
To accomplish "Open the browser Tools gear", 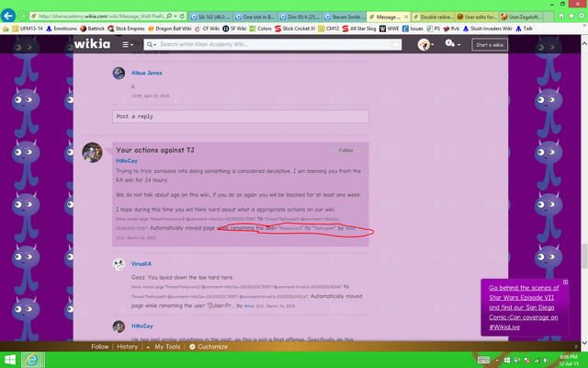I will [582, 17].
